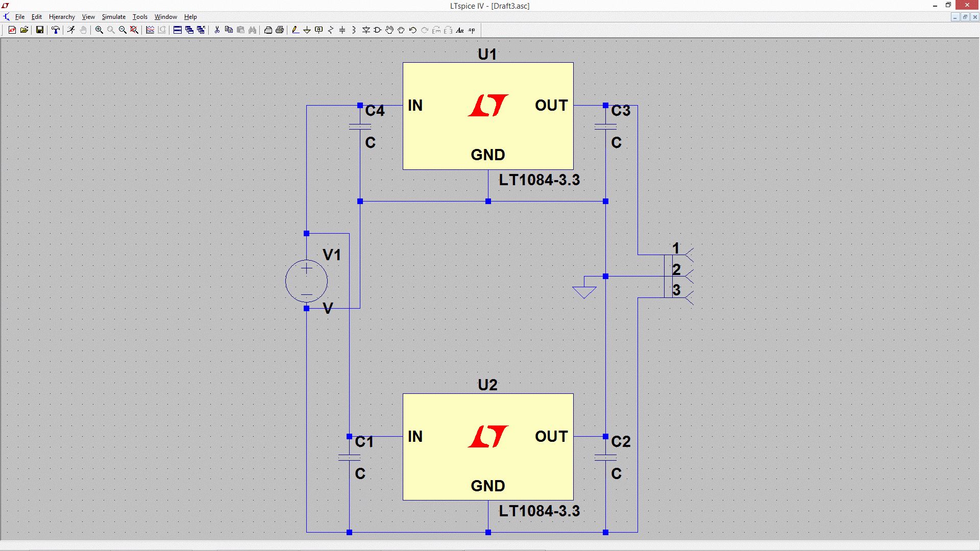Image resolution: width=980 pixels, height=551 pixels.
Task: Pick the Resistor placement tool
Action: coord(330,30)
